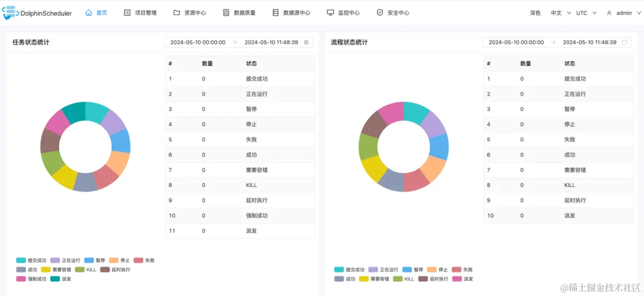Toggle 提交成功 legend in 任务状态统计 chart
This screenshot has height=296, width=644.
[x=31, y=260]
